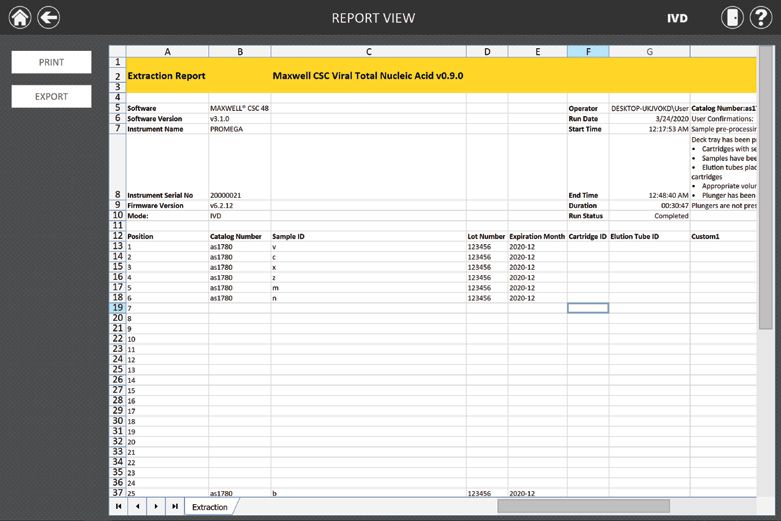This screenshot has width=781, height=521.
Task: Click catalog 'as1780' in row 14
Action: coord(240,257)
